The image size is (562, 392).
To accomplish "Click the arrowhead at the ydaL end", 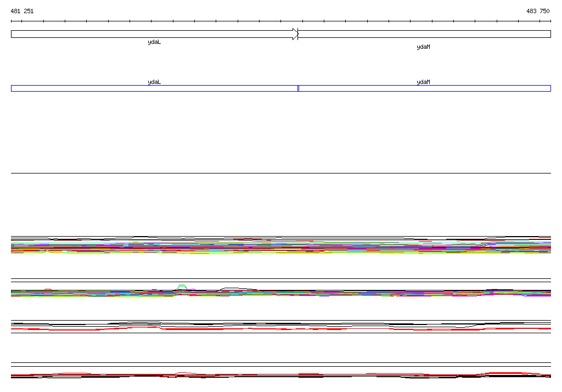I will click(x=295, y=34).
